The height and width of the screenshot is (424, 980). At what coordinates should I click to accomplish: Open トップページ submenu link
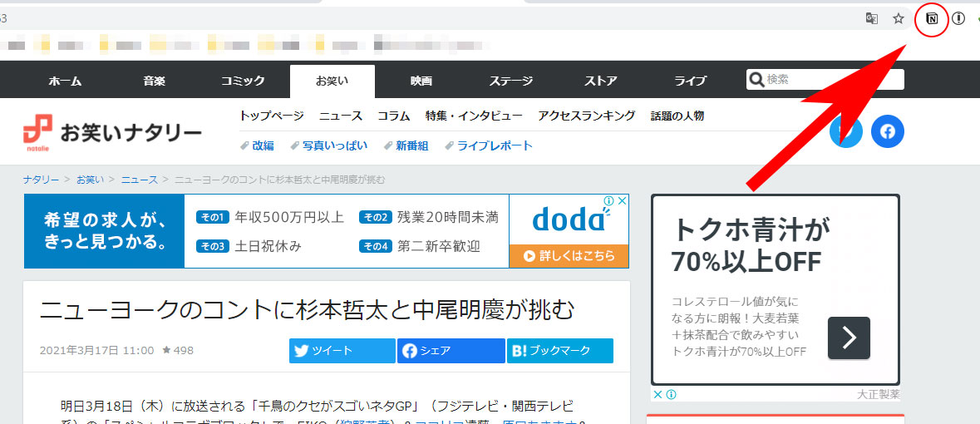[271, 116]
